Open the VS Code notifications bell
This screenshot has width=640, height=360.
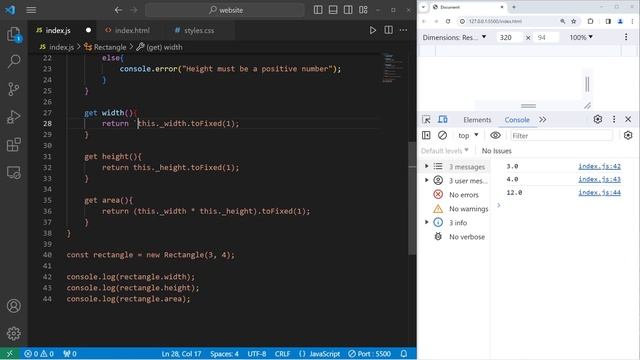click(404, 354)
